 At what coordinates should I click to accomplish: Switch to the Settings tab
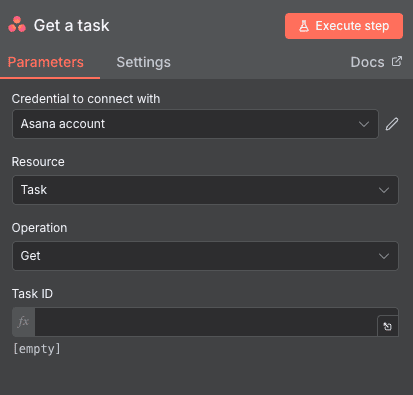[x=143, y=62]
